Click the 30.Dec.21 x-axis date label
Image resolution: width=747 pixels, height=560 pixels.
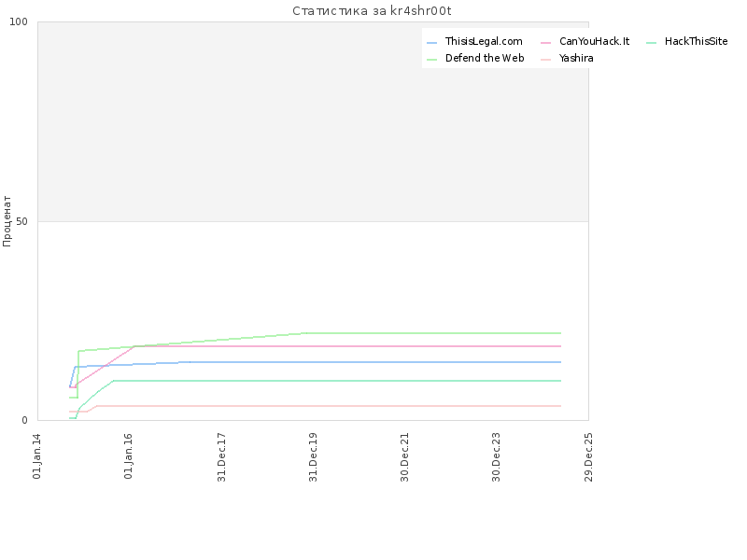404,455
